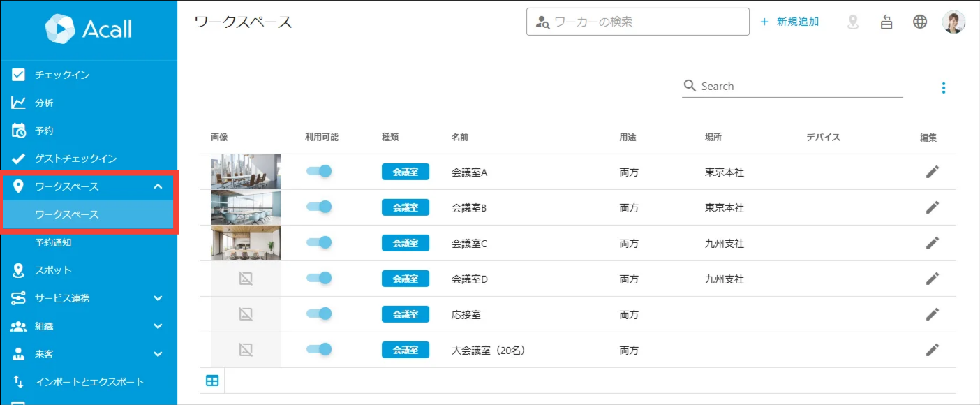Click the printer-like device icon in header
980x405 pixels.
886,22
